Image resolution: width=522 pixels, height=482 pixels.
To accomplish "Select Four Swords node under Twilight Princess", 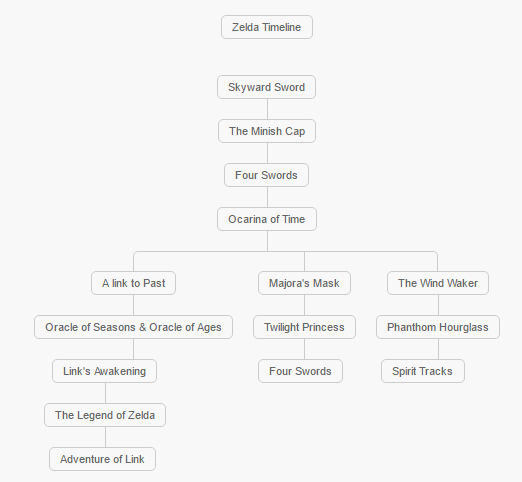I will [300, 371].
